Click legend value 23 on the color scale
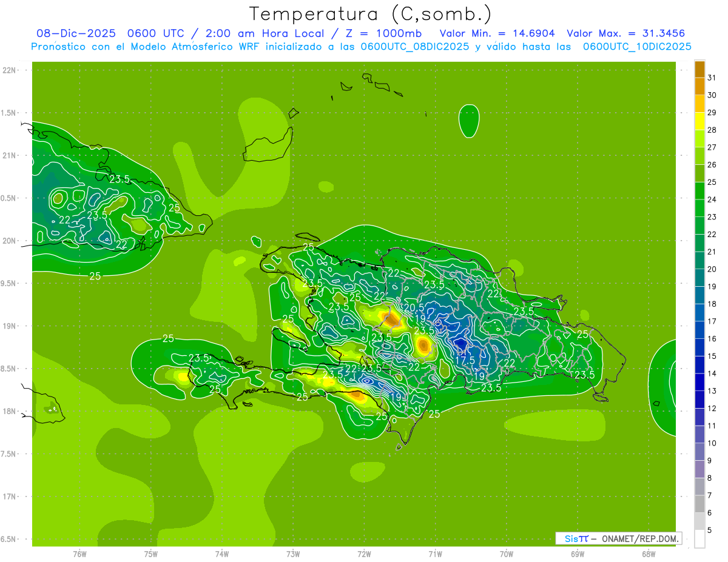Viewport: 728px width, 562px height. tap(712, 217)
